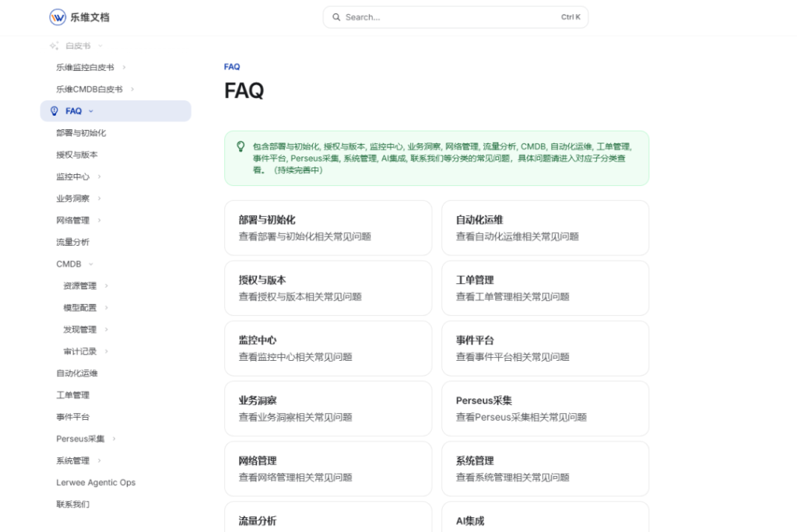The width and height of the screenshot is (797, 532).
Task: Open the 监控中心 card
Action: 328,348
